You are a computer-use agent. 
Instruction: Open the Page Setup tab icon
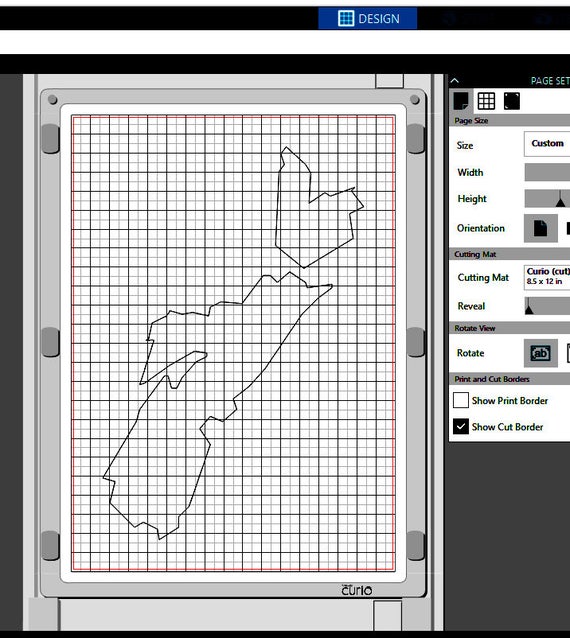pyautogui.click(x=461, y=101)
